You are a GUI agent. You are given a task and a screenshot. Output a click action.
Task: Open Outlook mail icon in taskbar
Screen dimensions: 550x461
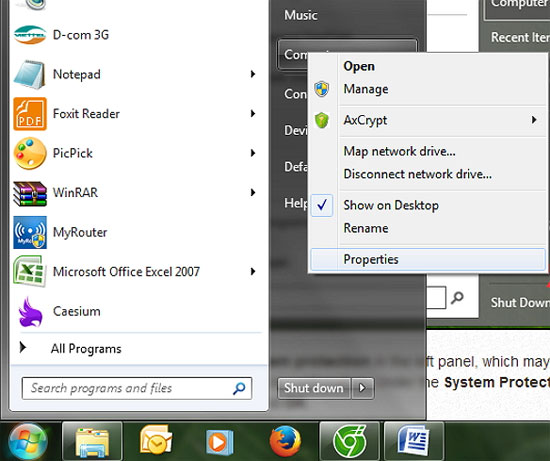point(156,441)
